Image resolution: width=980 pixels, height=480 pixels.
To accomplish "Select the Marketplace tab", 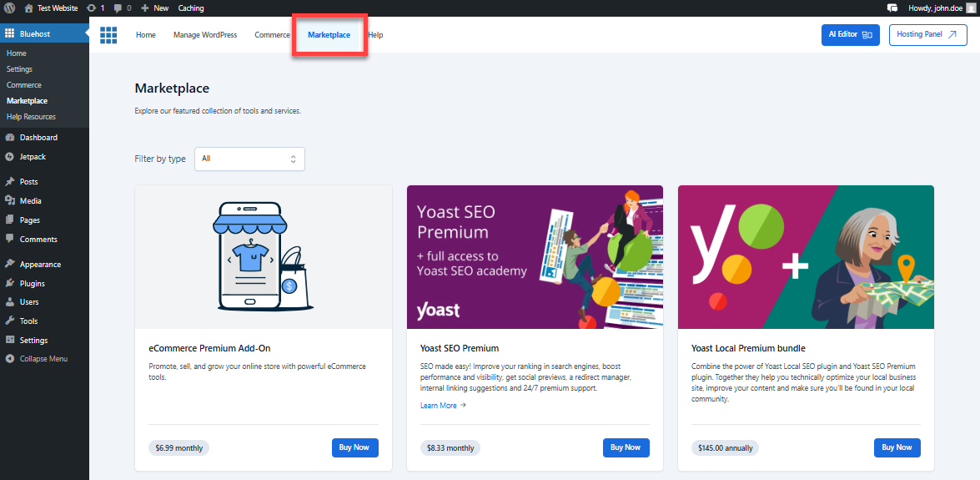I will point(329,35).
